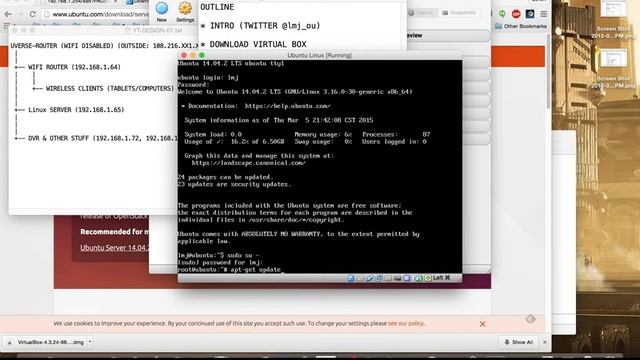Screen dimensions: 640x360
Task: Click the VirtualBox New machine icon
Action: coord(162,8)
